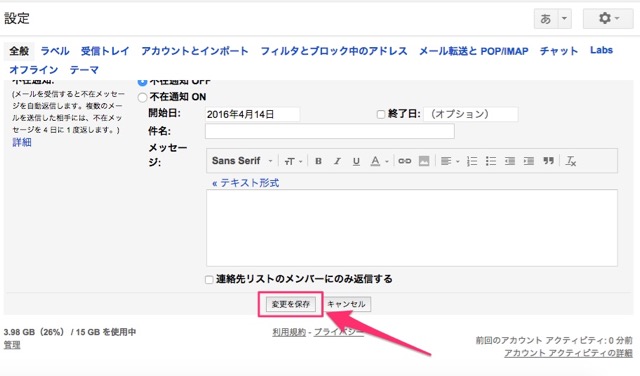This screenshot has height=376, width=640.
Task: Open the text size menu
Action: point(293,161)
